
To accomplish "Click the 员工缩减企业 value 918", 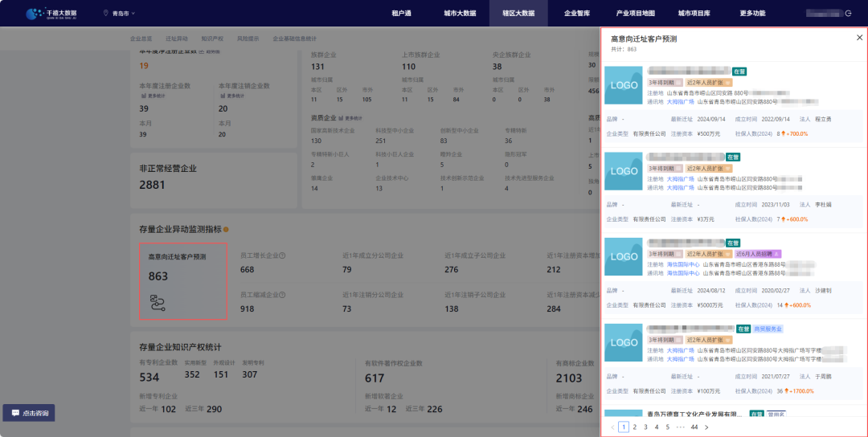I will pos(247,308).
